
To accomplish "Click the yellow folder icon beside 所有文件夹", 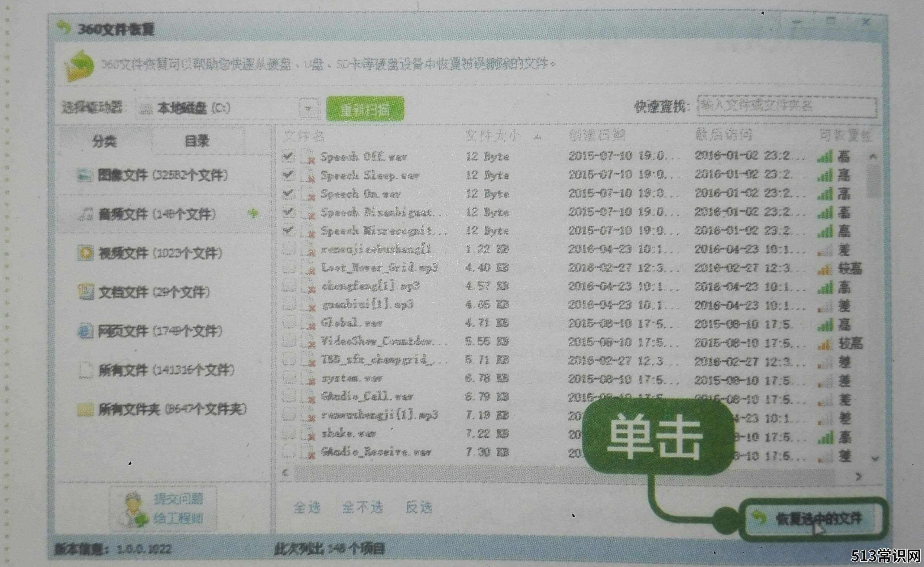I will (85, 409).
